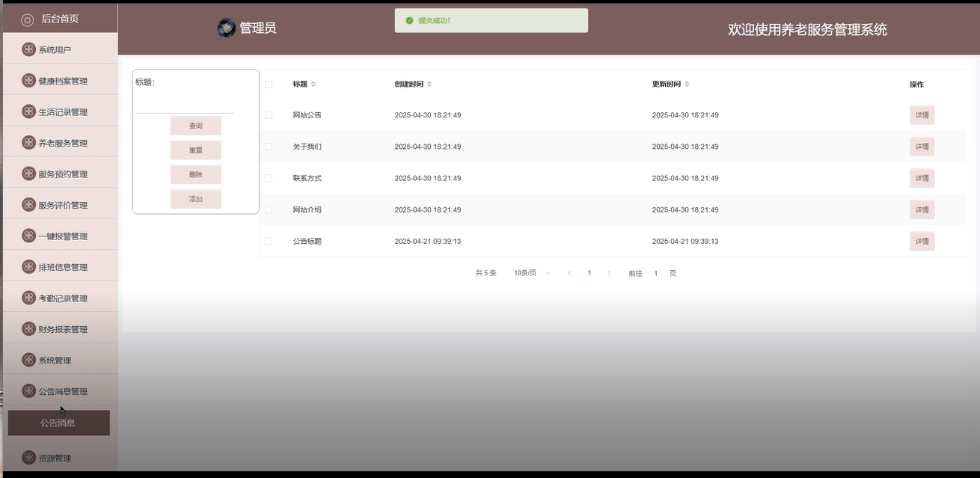The image size is (980, 478).
Task: Check the 网站公告 row checkbox
Action: [x=269, y=115]
